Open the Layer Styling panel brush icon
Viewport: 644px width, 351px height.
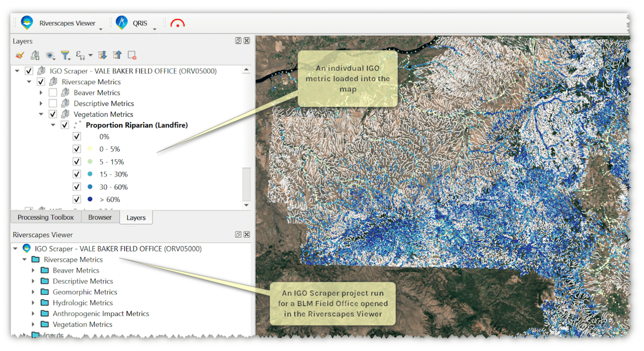(x=20, y=55)
